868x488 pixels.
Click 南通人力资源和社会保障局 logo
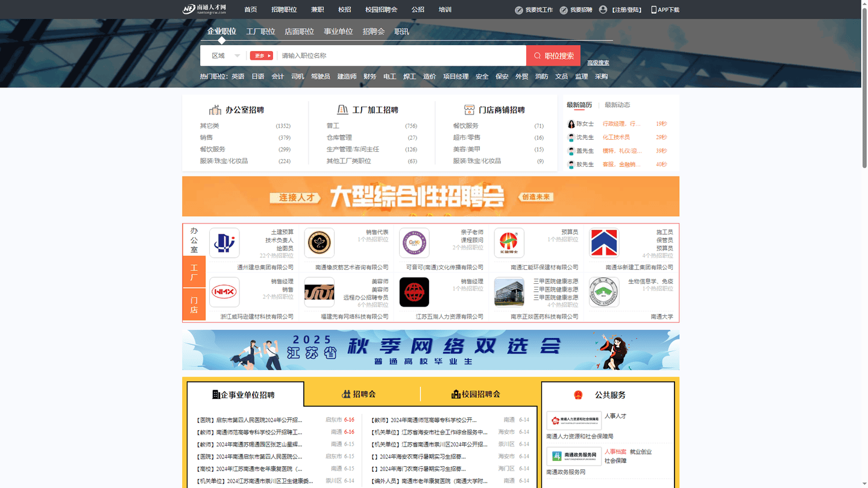574,421
